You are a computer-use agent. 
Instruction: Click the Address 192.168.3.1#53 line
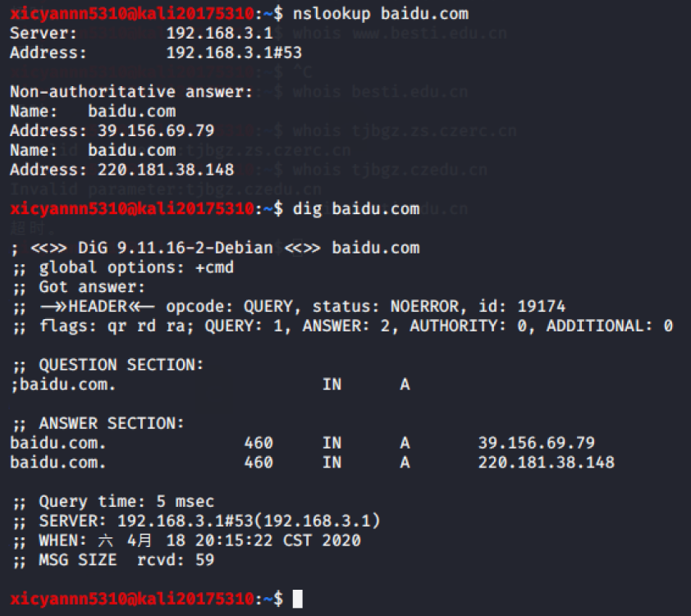[156, 52]
